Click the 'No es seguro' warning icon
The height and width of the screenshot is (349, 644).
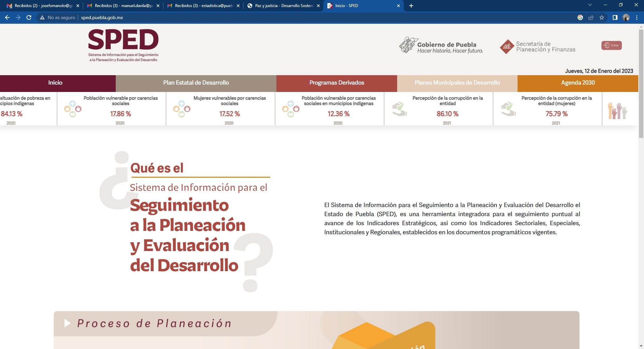(42, 17)
